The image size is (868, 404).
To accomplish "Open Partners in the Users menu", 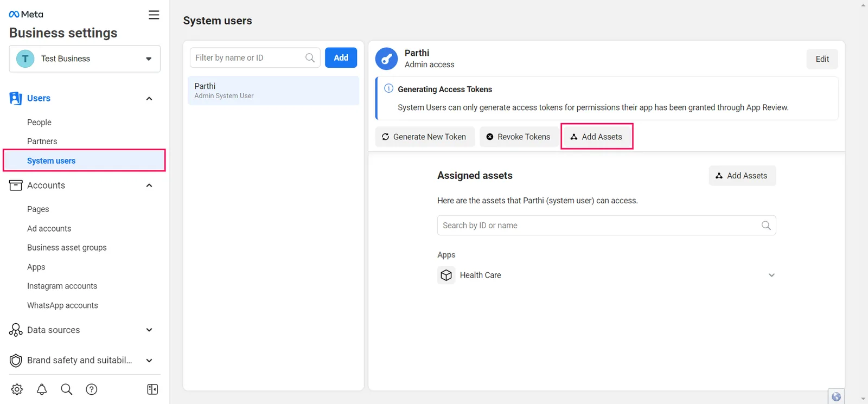I will [x=42, y=142].
